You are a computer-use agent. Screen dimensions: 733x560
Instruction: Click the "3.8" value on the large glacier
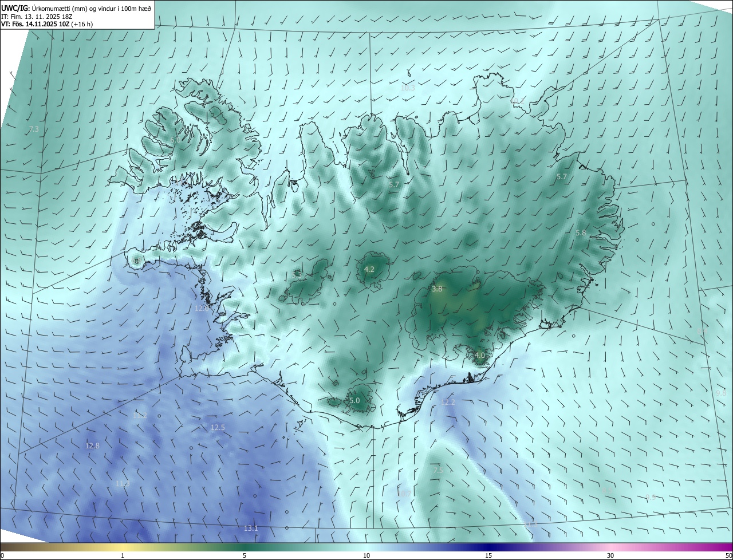(x=437, y=289)
